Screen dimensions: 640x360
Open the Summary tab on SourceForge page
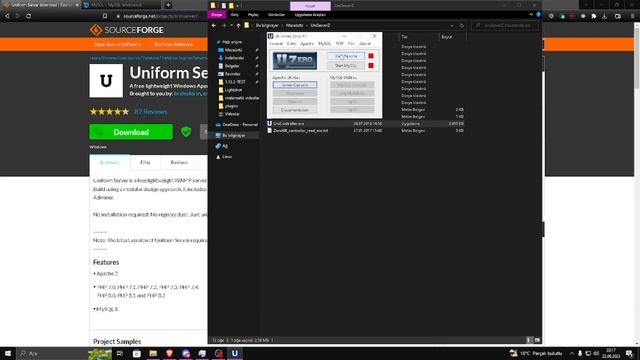pyautogui.click(x=110, y=162)
